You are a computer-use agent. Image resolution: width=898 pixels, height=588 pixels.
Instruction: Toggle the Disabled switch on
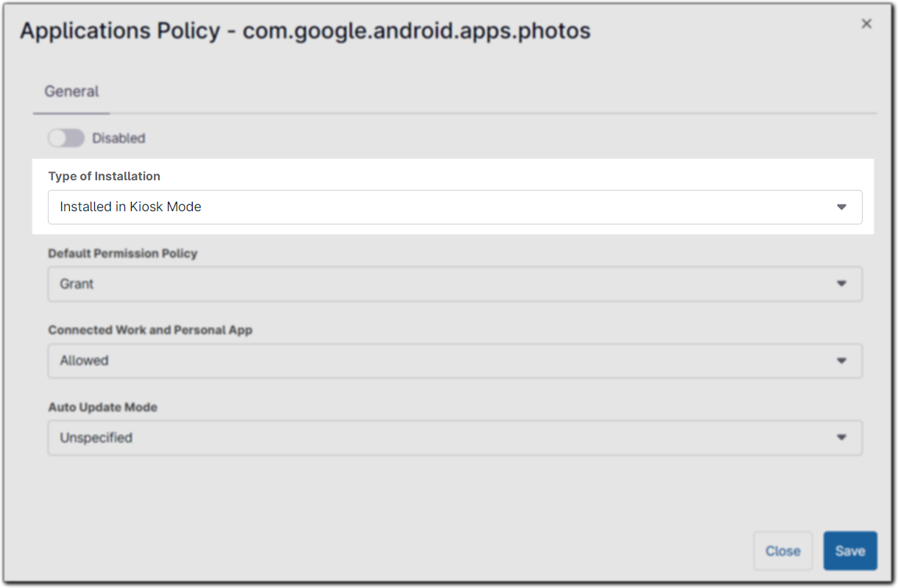click(x=66, y=138)
